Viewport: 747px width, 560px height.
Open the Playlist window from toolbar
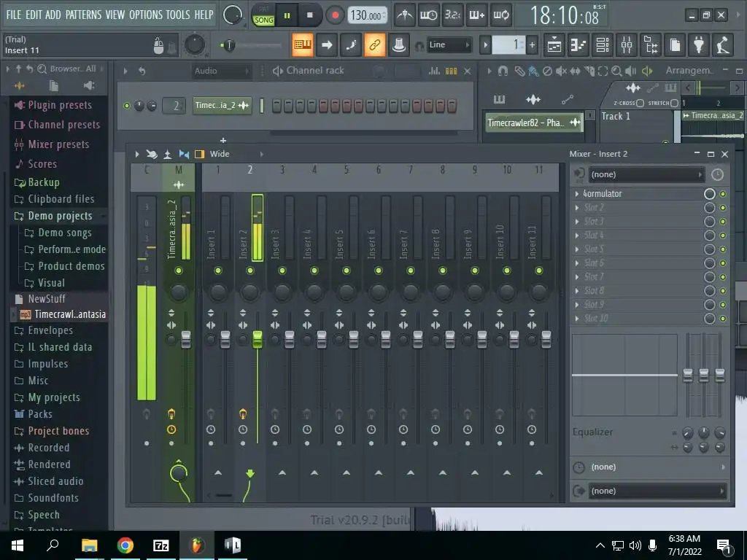(x=554, y=45)
